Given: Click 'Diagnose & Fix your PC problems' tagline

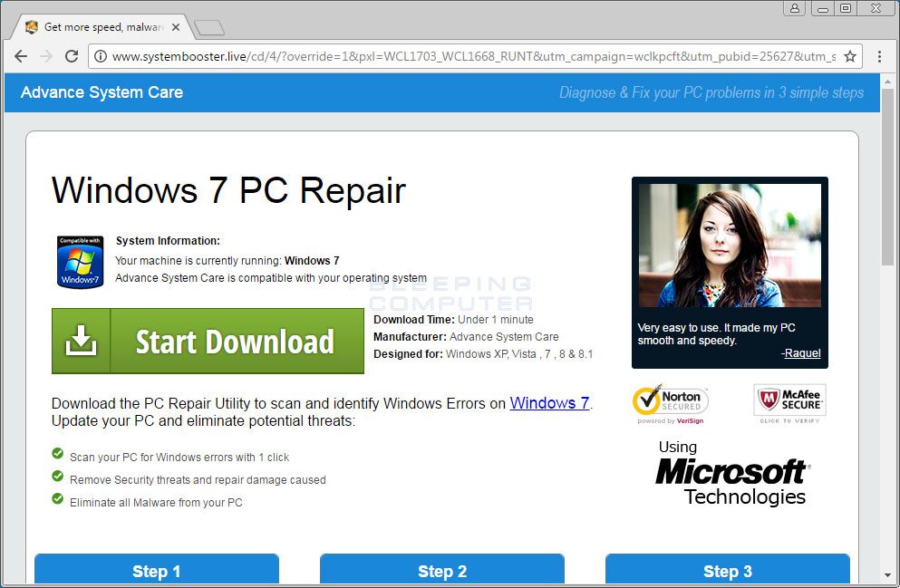Looking at the screenshot, I should click(711, 92).
